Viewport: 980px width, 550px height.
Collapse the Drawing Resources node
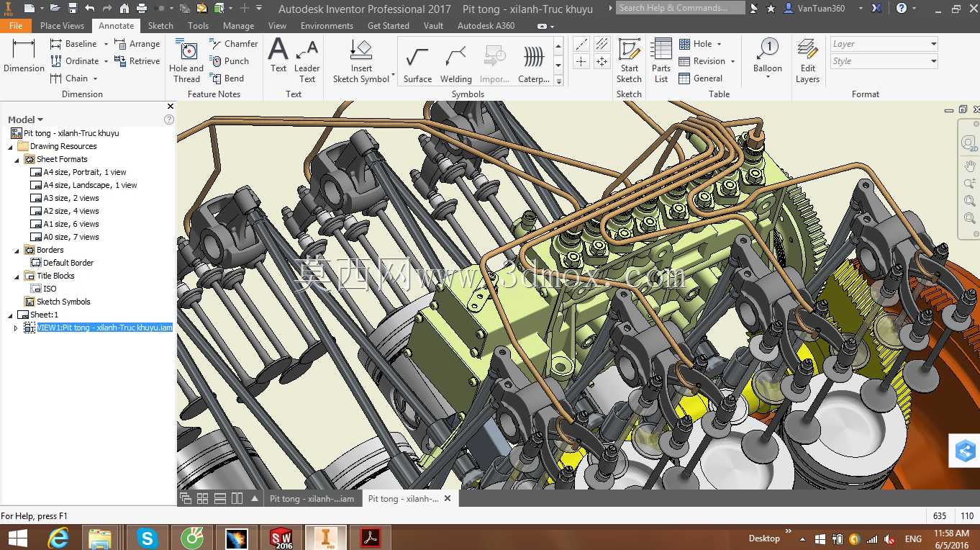(10, 147)
